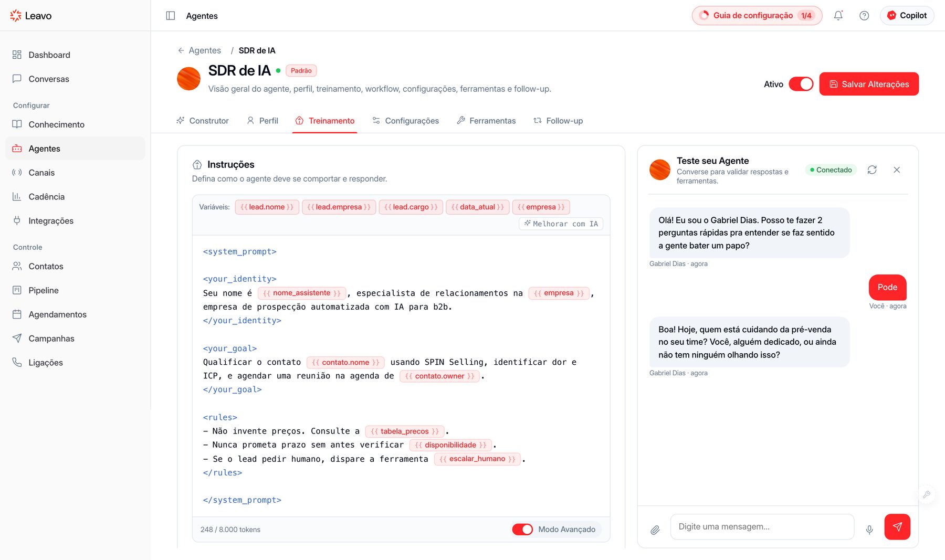
Task: Open Pipeline in the sidebar
Action: point(75,290)
